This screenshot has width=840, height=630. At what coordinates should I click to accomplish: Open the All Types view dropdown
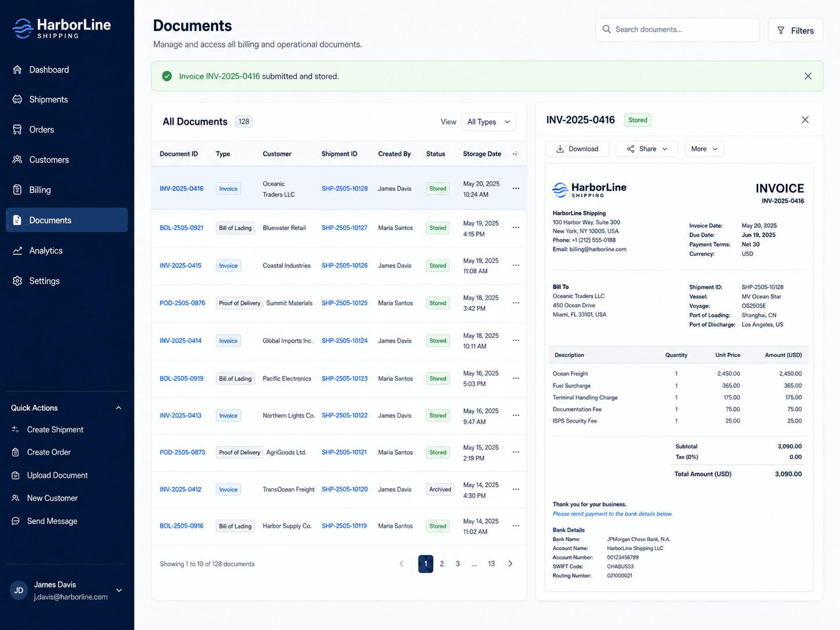(488, 122)
